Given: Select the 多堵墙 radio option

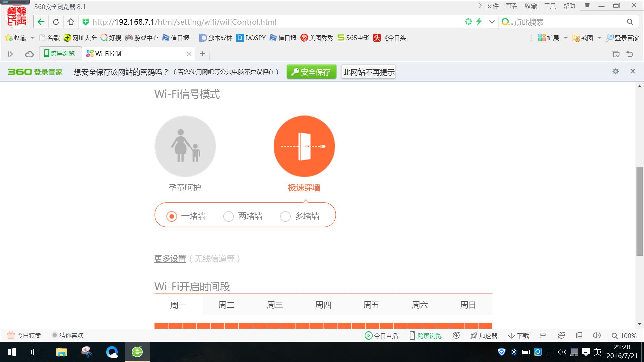Looking at the screenshot, I should [x=285, y=216].
